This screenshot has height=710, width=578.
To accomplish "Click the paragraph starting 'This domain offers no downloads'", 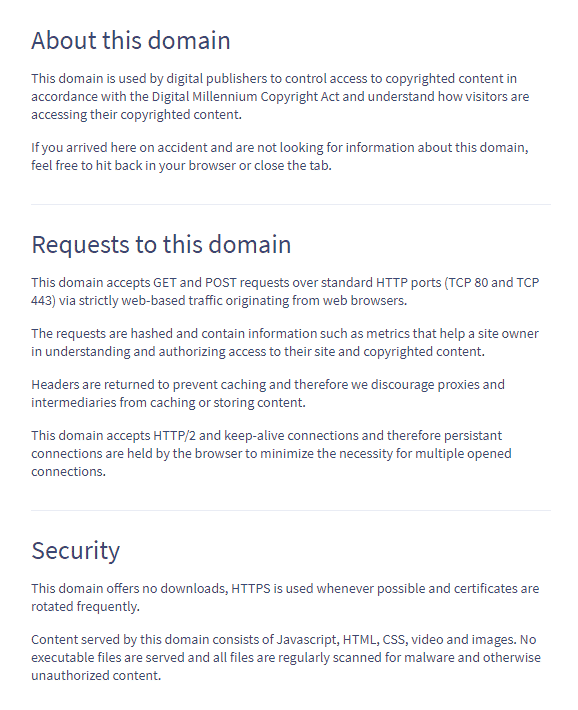I will pos(285,597).
